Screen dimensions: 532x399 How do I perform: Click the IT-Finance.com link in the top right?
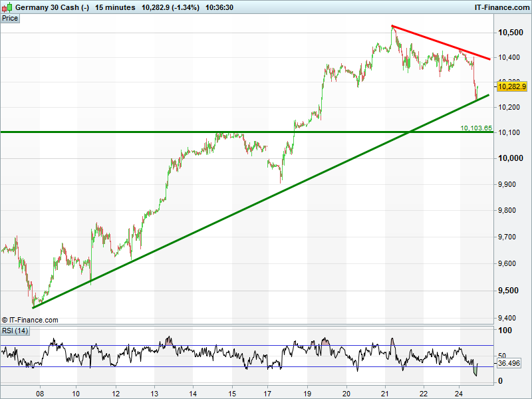pos(502,7)
